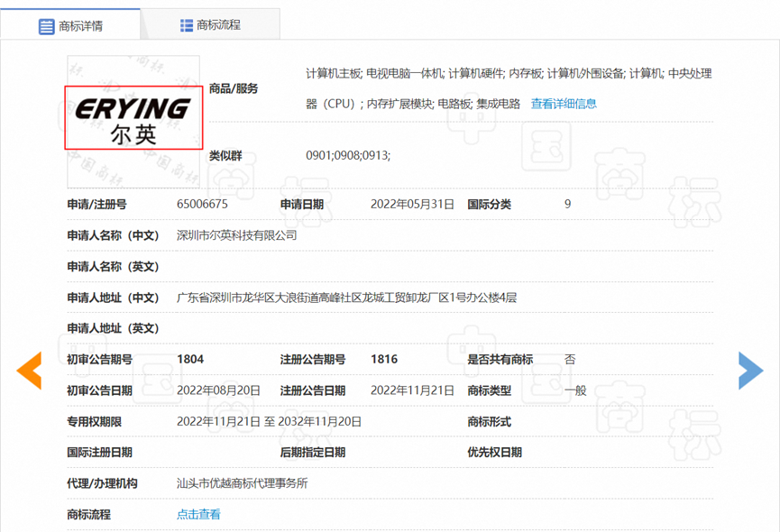Click the preliminary announcement issue 1804

[190, 360]
